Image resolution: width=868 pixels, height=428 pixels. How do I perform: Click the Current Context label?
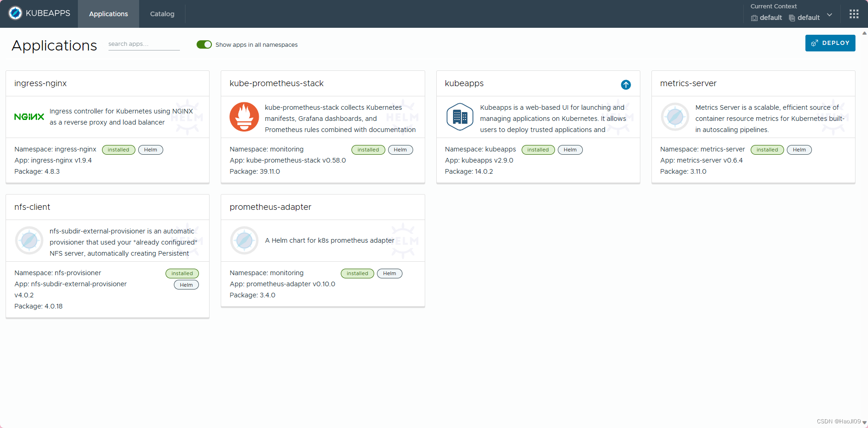tap(773, 6)
